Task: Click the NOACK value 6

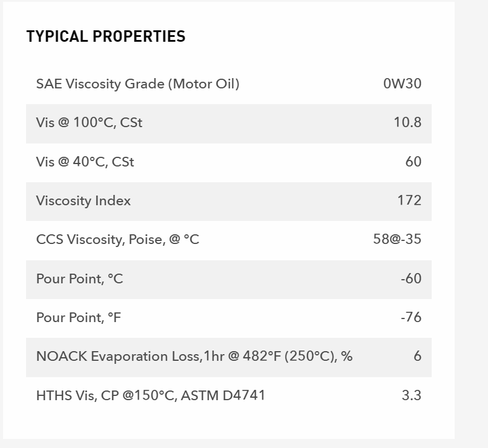Action: 417,356
